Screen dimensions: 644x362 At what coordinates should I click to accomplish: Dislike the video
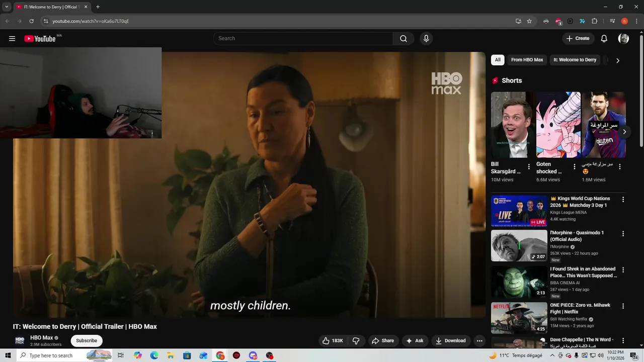pos(356,341)
